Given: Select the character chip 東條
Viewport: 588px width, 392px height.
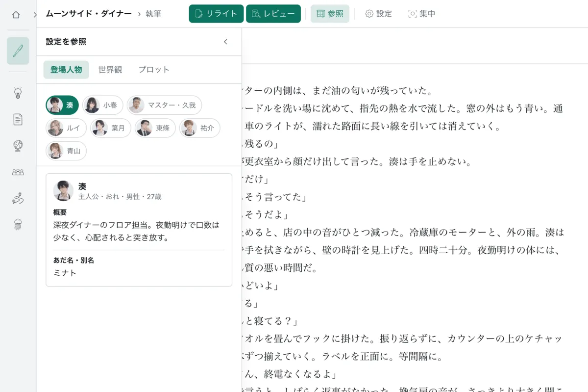Looking at the screenshot, I should click(x=155, y=128).
